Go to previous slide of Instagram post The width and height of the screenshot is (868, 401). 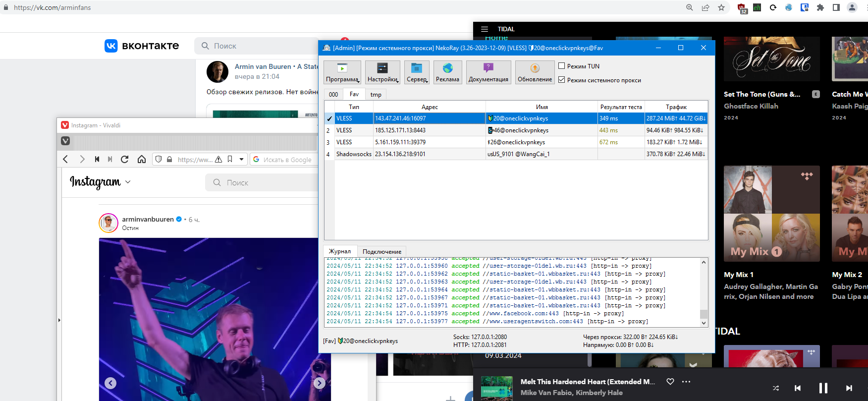110,383
